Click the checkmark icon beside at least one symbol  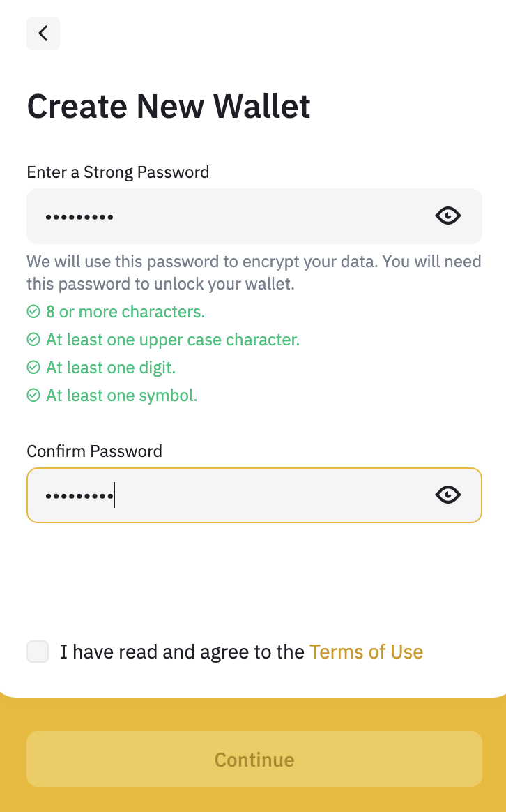(x=33, y=396)
